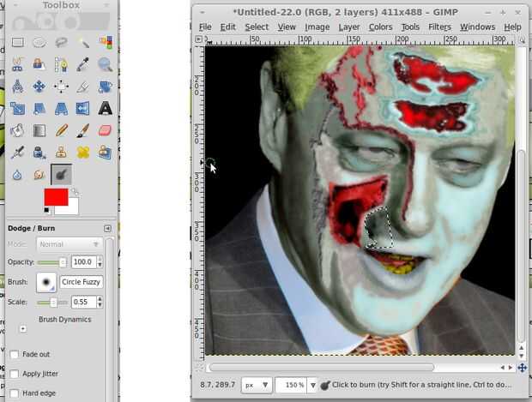Select the Paths tool
The width and height of the screenshot is (532, 402).
pyautogui.click(x=61, y=64)
